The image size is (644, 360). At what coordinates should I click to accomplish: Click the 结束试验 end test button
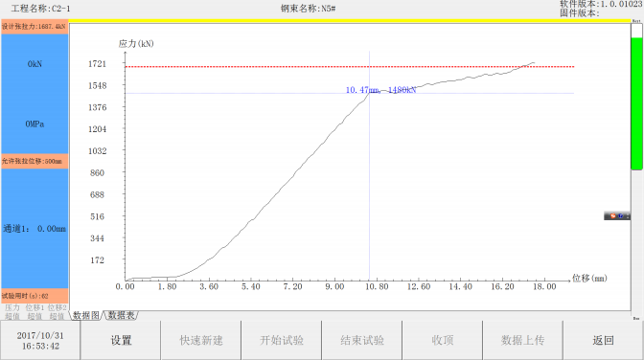362,340
